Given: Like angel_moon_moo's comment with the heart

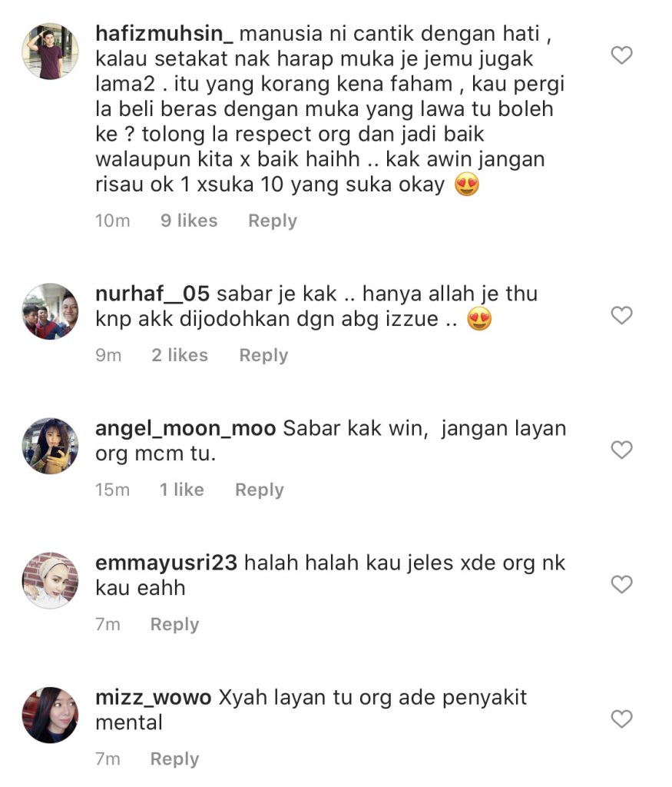Looking at the screenshot, I should 622,450.
